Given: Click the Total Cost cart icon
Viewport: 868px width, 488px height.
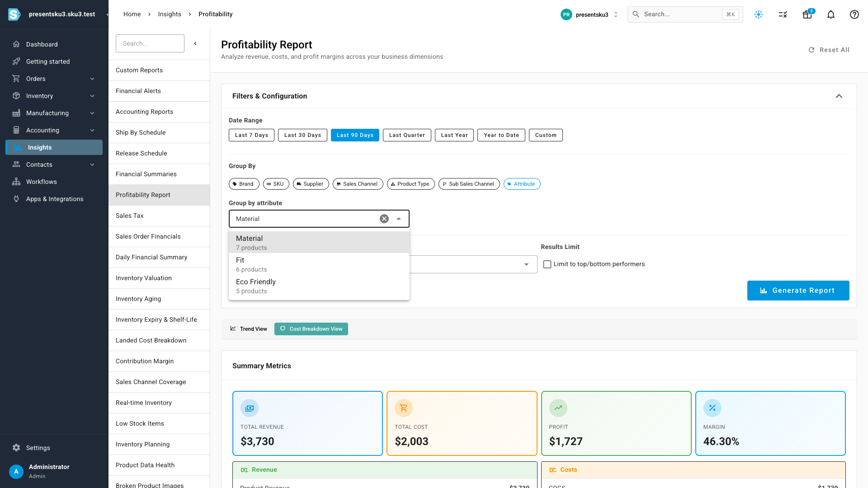Looking at the screenshot, I should (x=404, y=408).
